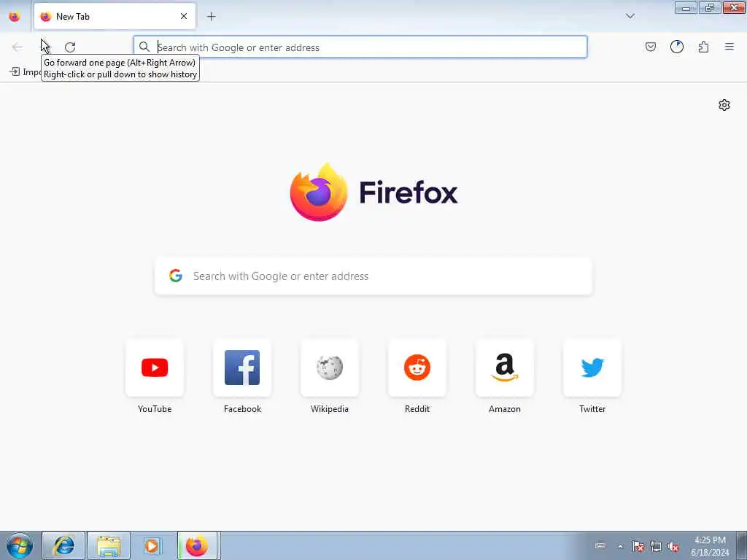Click the Action Center flag tray icon
Image resolution: width=747 pixels, height=560 pixels.
click(x=638, y=546)
